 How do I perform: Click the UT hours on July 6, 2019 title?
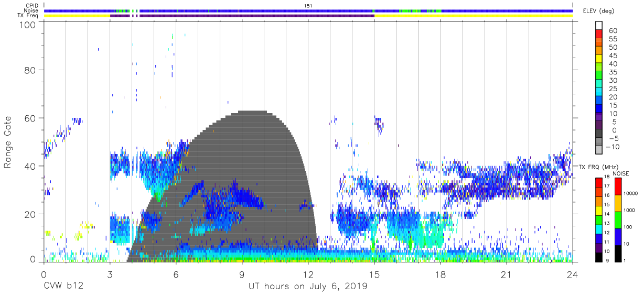click(x=308, y=287)
